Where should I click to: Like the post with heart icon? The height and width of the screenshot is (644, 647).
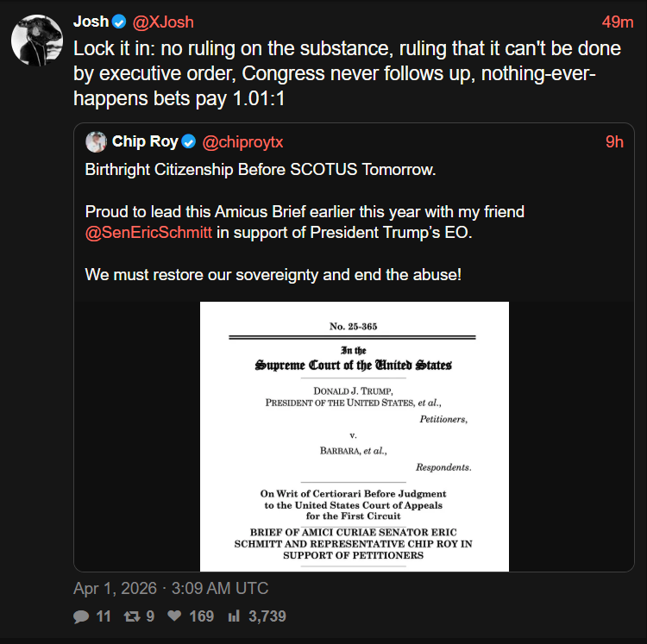(173, 616)
